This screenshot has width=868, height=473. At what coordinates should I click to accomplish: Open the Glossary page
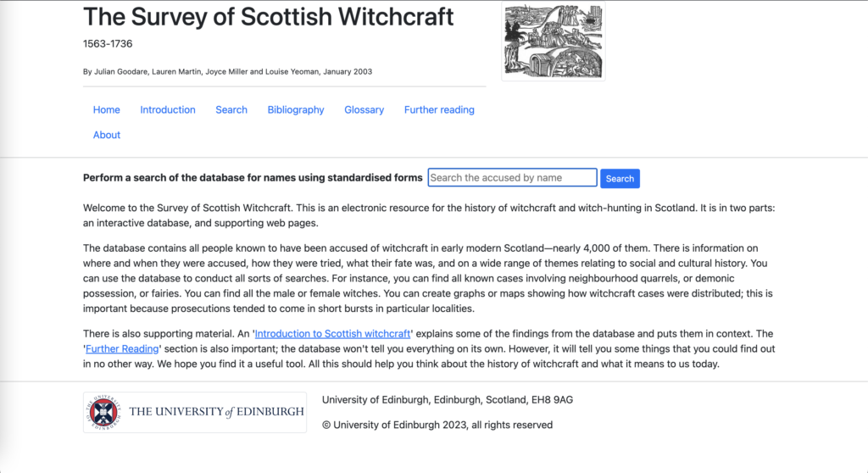364,109
